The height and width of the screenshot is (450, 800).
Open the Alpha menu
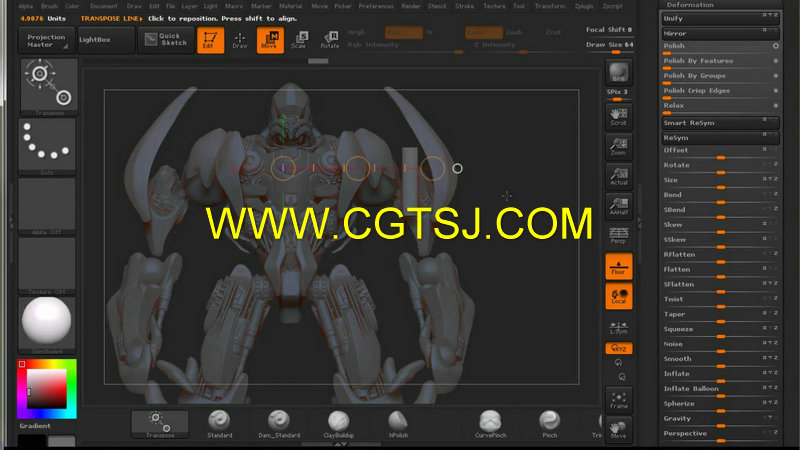click(x=26, y=6)
